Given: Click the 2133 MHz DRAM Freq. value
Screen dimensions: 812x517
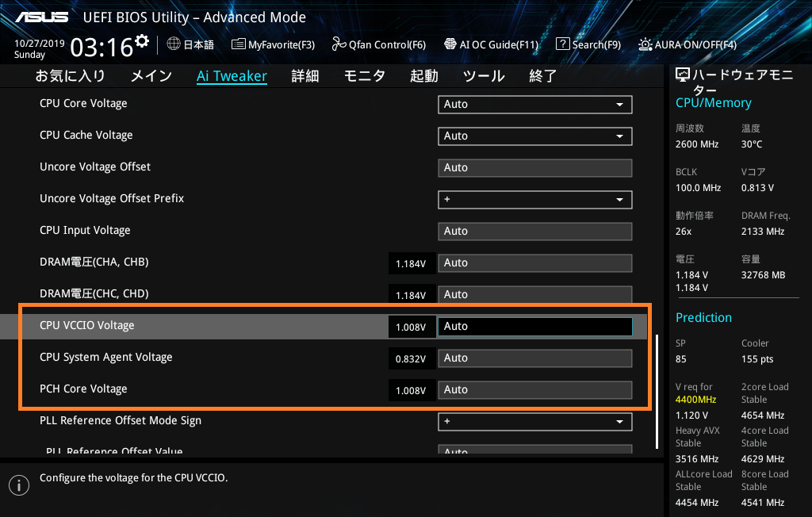Looking at the screenshot, I should (762, 231).
